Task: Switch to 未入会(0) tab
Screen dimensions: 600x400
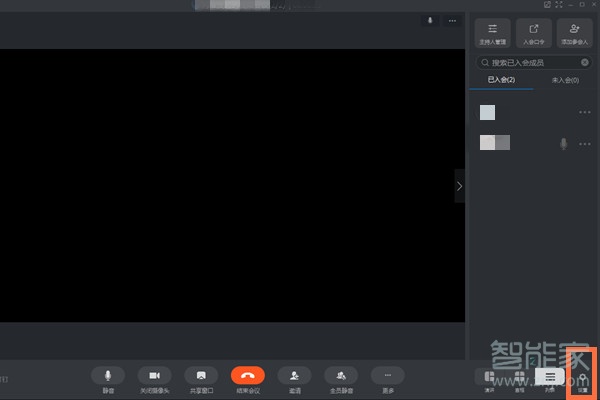Action: 565,79
